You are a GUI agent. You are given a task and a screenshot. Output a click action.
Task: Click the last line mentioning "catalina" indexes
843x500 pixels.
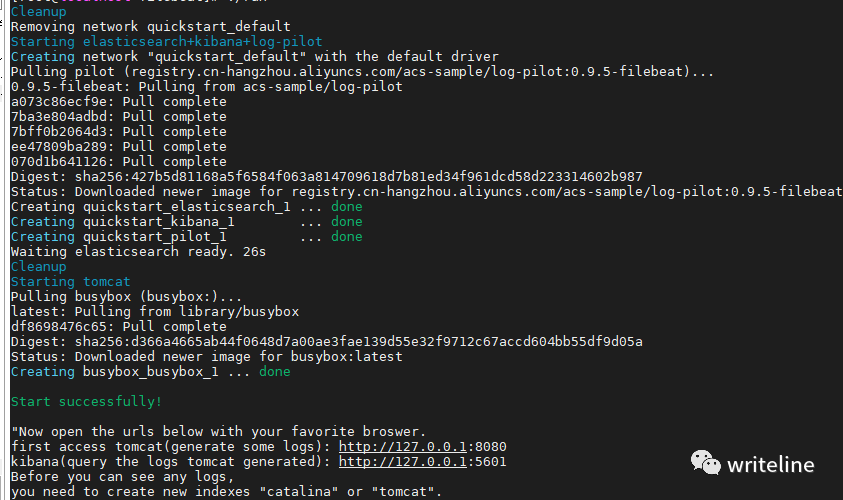226,492
